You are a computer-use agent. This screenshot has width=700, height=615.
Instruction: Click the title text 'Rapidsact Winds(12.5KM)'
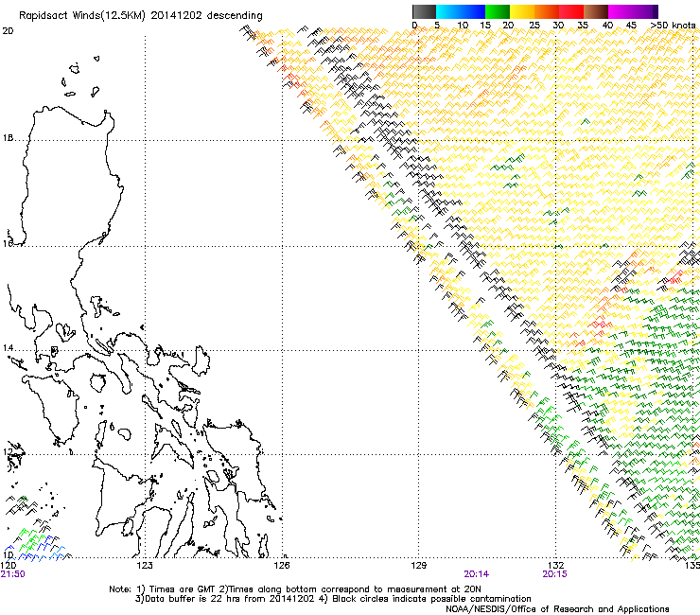82,16
